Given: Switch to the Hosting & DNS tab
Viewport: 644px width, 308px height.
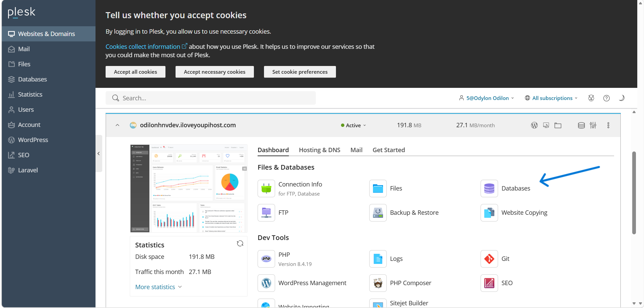Looking at the screenshot, I should click(x=319, y=150).
